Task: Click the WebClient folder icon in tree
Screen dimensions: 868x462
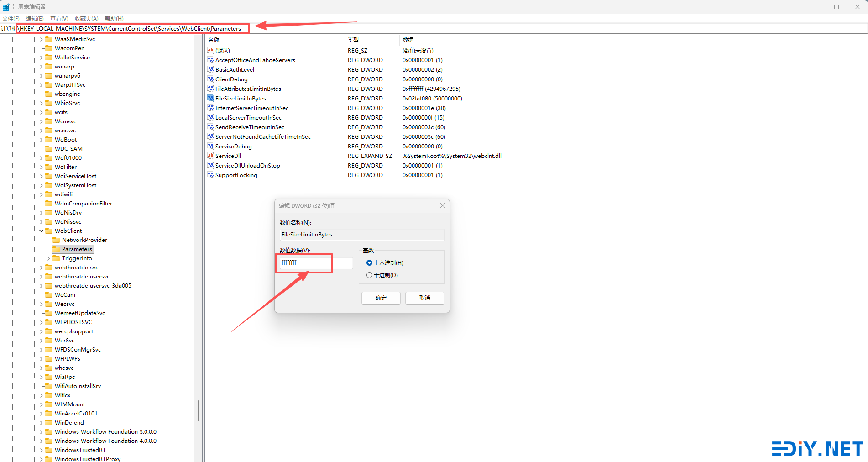Action: [x=49, y=231]
